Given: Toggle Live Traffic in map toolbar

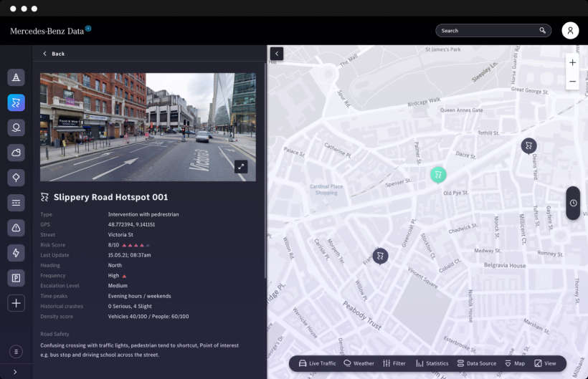Looking at the screenshot, I should tap(317, 363).
